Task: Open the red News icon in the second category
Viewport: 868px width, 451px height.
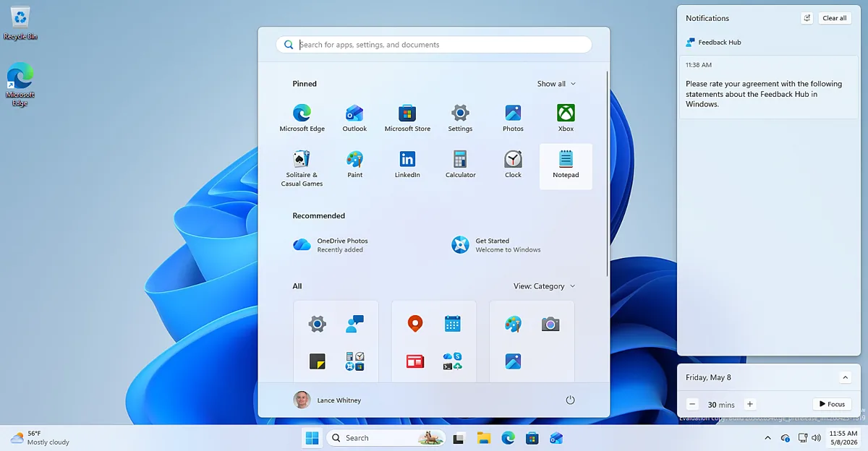Action: click(415, 361)
